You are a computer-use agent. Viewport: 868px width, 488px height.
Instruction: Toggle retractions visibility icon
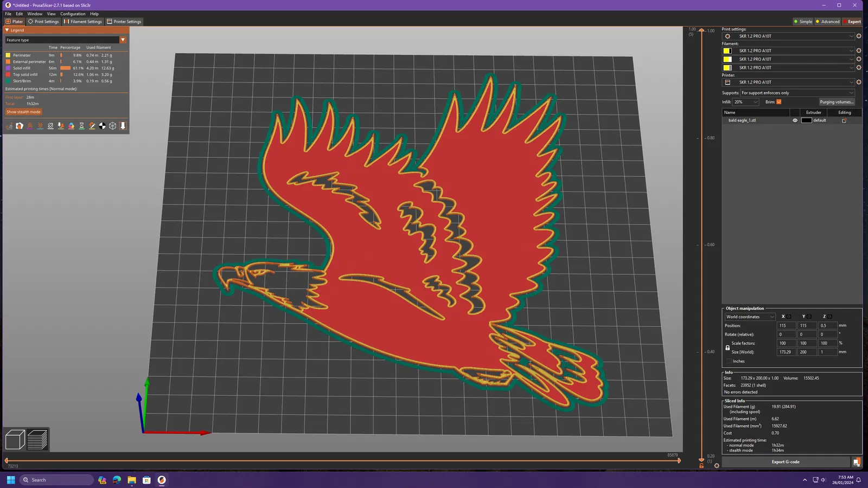[x=30, y=126]
